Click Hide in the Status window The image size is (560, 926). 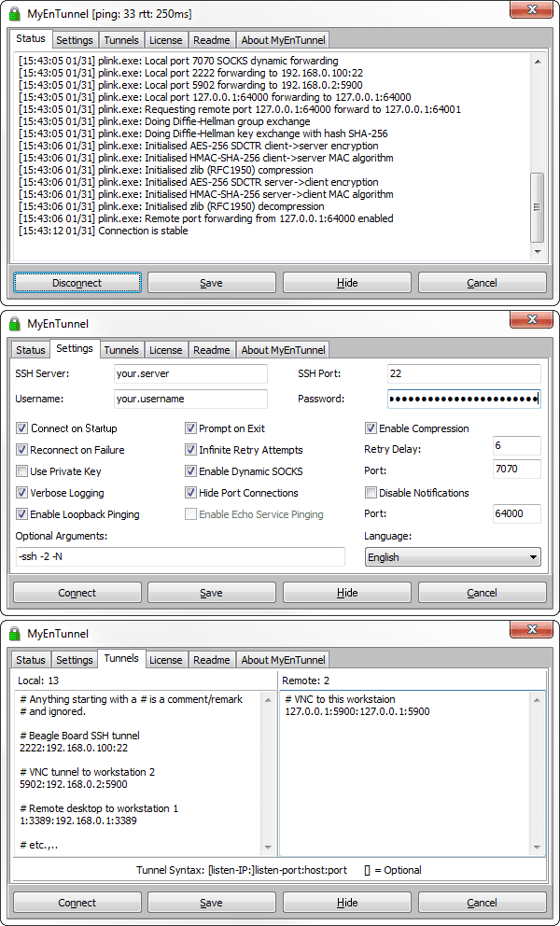[347, 283]
